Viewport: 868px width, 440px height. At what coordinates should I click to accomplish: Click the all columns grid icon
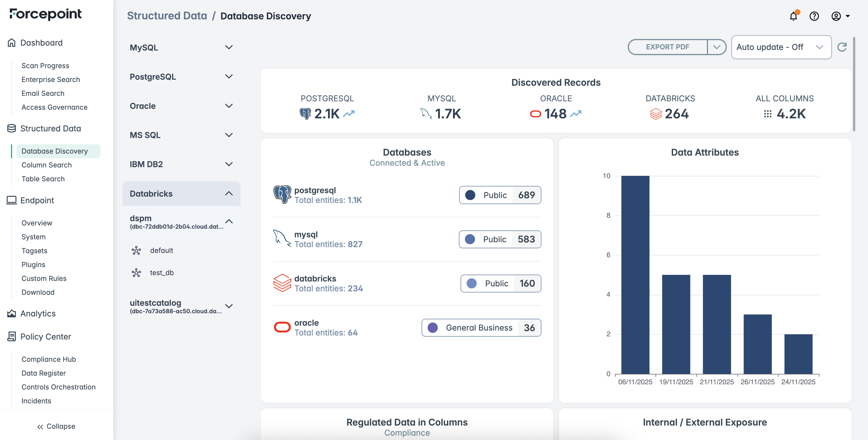pos(768,114)
